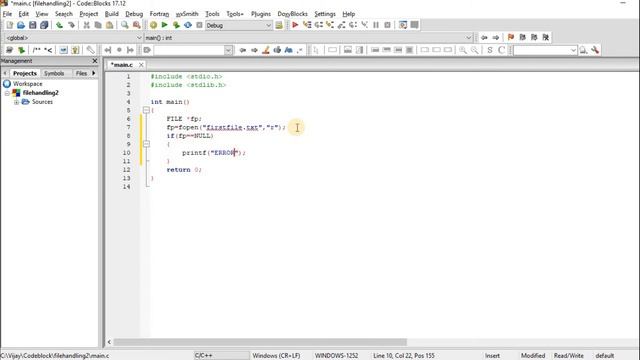Open incremental search options wrench
This screenshot has height=360, width=640.
tap(595, 50)
